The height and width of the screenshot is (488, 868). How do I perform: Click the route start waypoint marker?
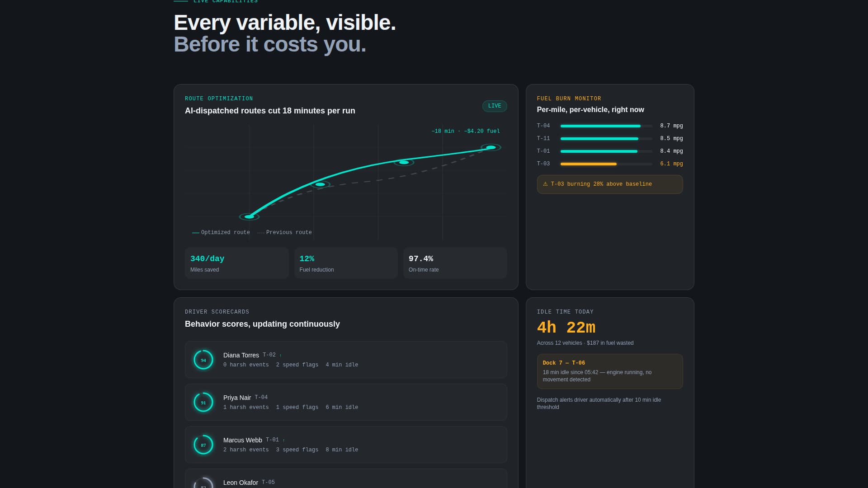tap(249, 217)
